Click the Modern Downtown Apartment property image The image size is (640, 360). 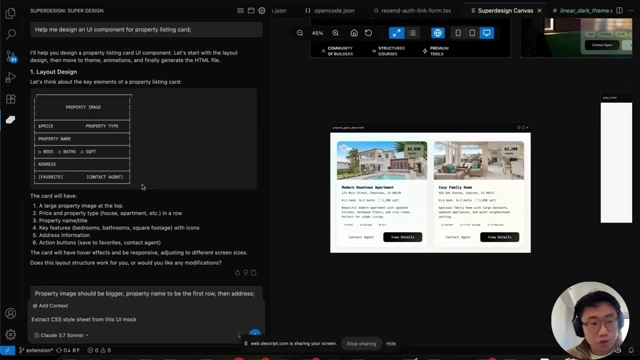(x=382, y=160)
